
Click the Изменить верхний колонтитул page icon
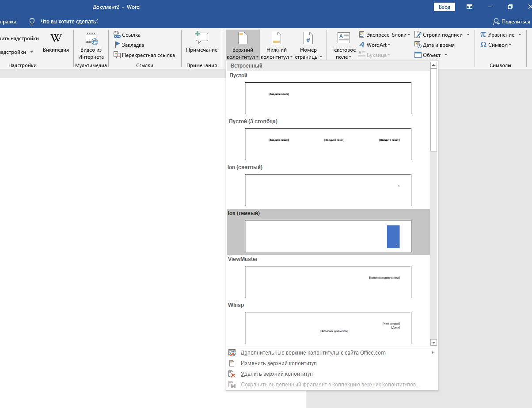pyautogui.click(x=232, y=363)
